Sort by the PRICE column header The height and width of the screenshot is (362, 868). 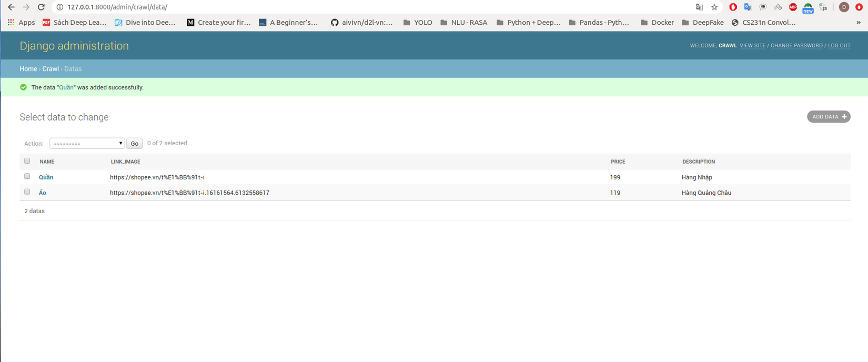point(618,162)
